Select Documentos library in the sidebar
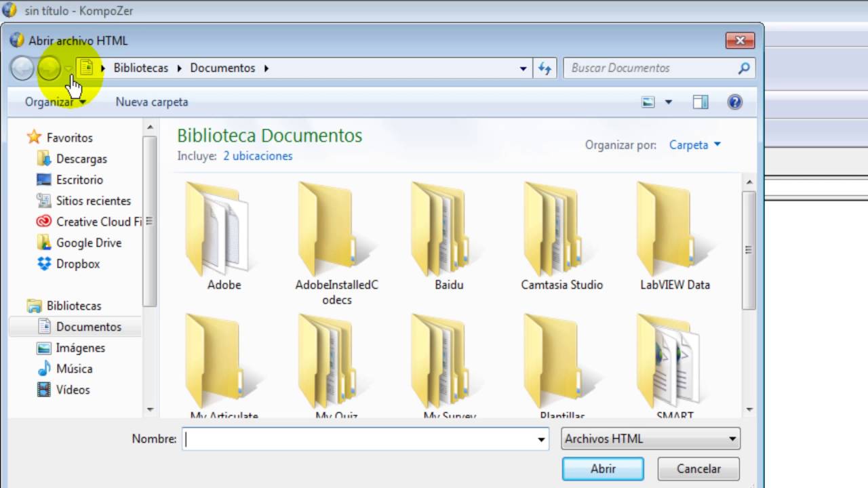The width and height of the screenshot is (868, 488). coord(75,327)
